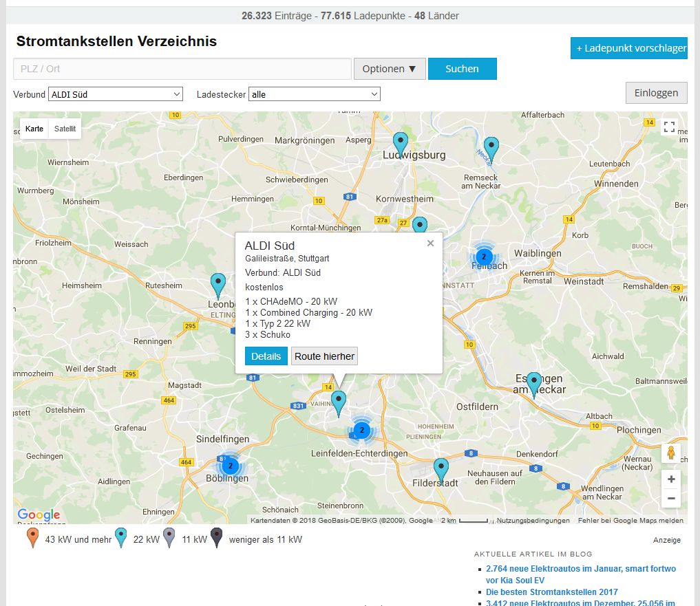
Task: Click the blue 22 kW legend pin
Action: click(x=121, y=537)
